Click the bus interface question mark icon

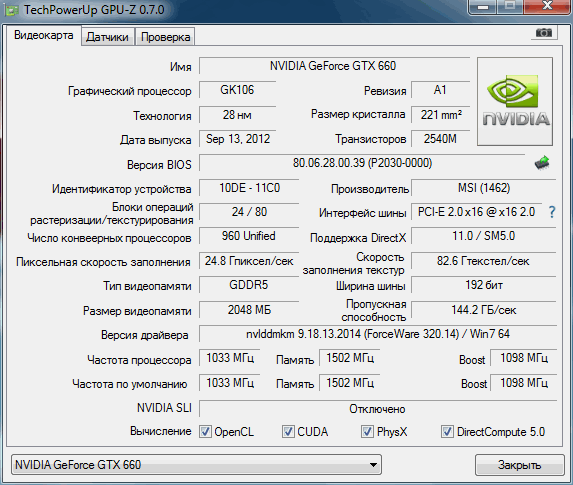[552, 212]
